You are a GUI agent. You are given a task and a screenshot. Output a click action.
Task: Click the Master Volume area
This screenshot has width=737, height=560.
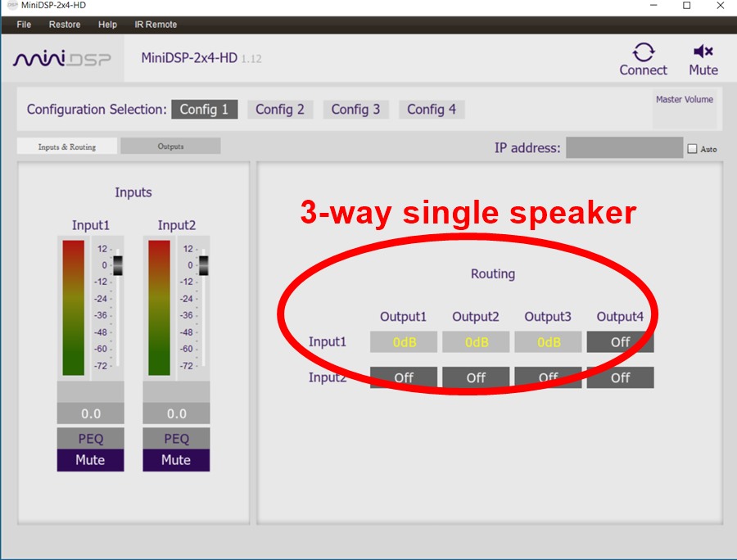point(685,110)
